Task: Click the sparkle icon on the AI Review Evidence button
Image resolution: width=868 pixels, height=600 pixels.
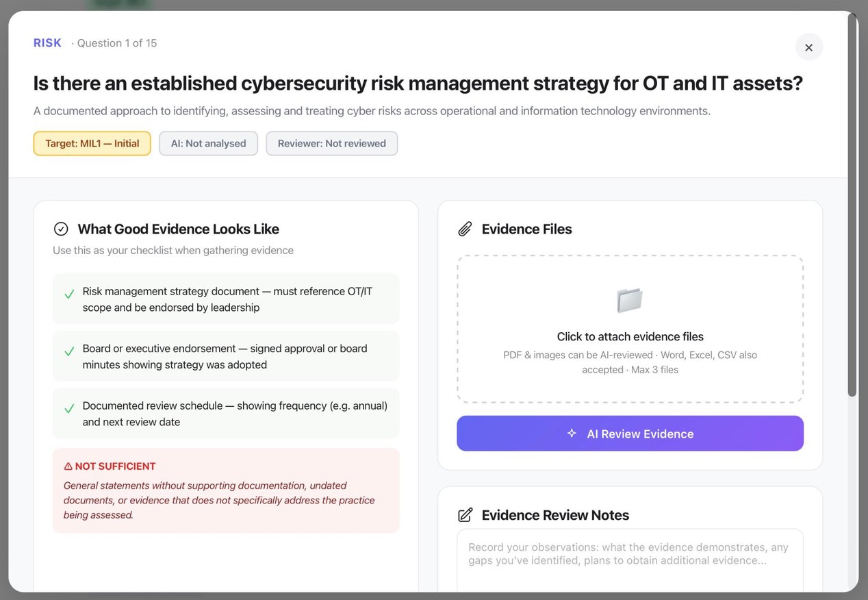Action: tap(572, 433)
